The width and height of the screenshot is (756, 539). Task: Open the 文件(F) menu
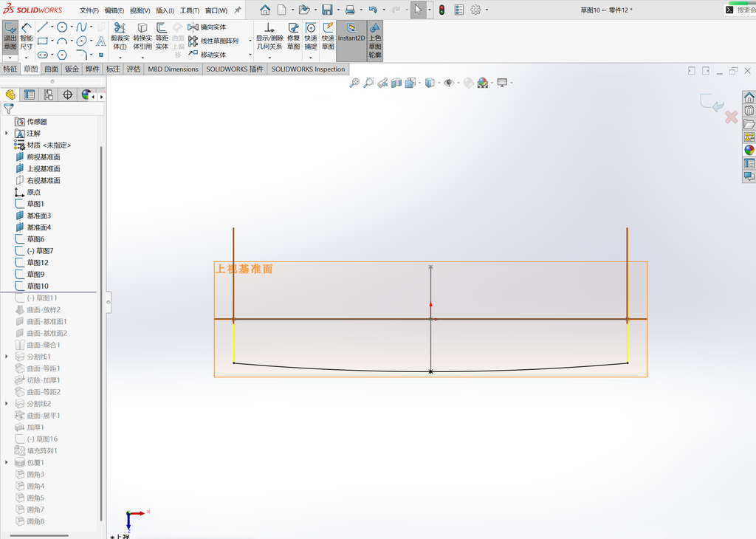[89, 10]
